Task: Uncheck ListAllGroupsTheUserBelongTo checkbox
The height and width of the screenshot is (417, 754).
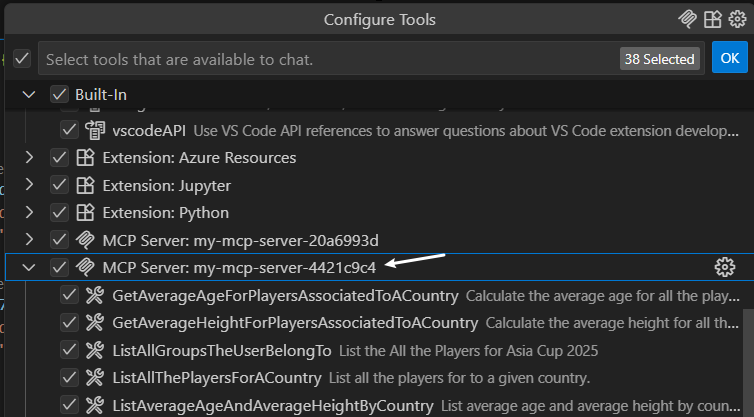Action: (x=69, y=350)
